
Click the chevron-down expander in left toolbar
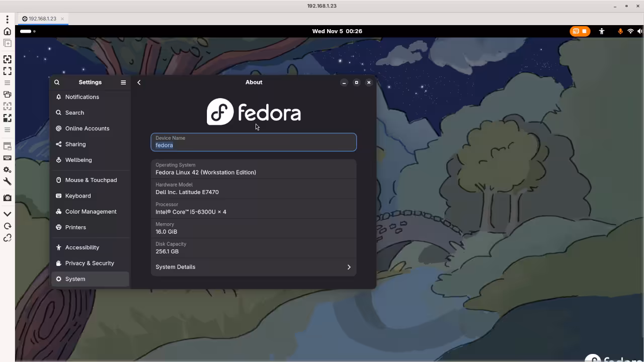tap(7, 213)
